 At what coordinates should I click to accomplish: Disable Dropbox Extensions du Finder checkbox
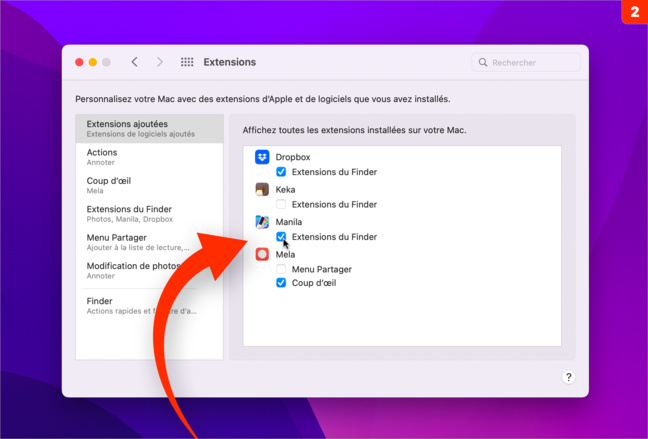281,172
